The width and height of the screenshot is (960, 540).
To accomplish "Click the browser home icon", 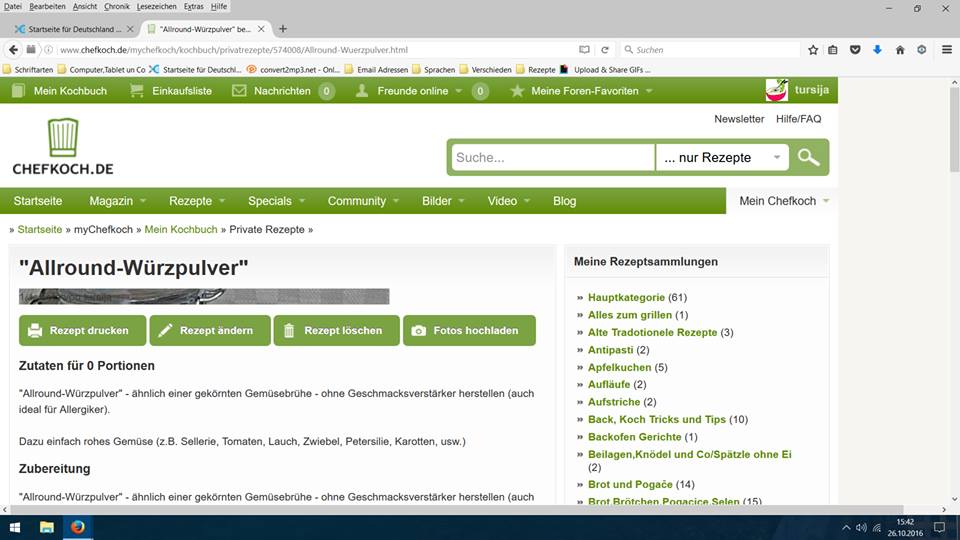I will pyautogui.click(x=899, y=49).
